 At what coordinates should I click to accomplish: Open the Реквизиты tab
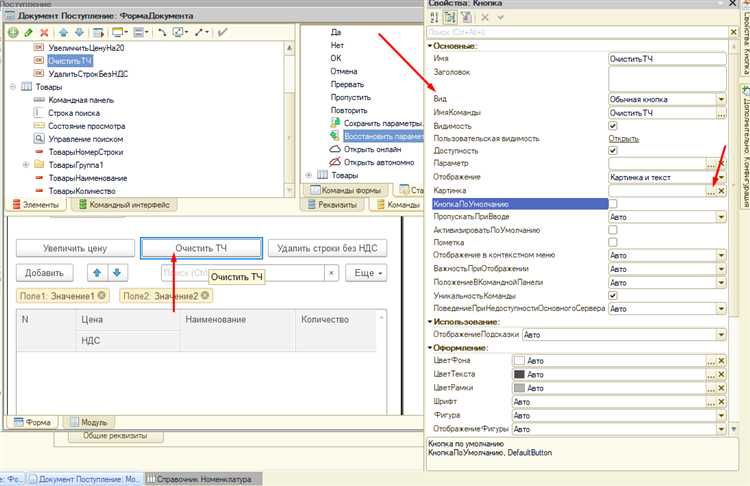(333, 205)
